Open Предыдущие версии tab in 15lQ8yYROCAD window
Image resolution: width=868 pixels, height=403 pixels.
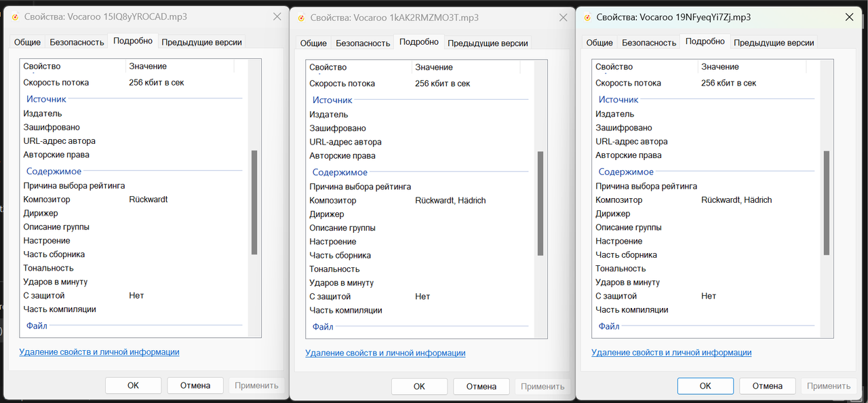(201, 42)
